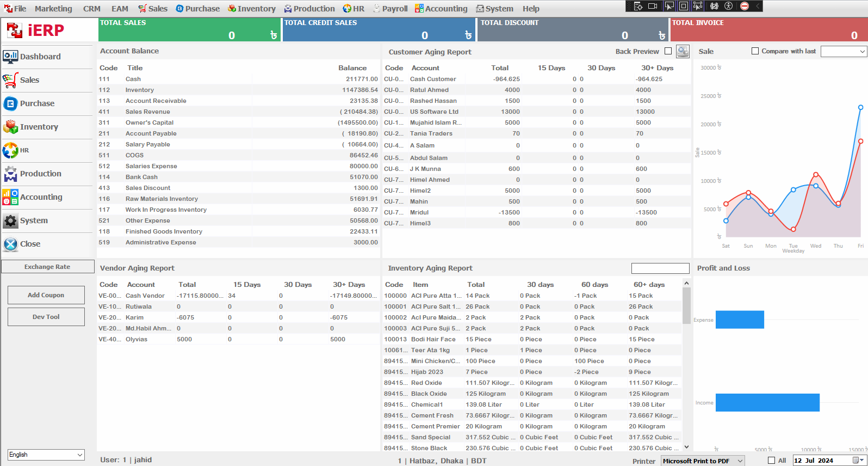Click the Dashboard sidebar icon

pyautogui.click(x=10, y=57)
